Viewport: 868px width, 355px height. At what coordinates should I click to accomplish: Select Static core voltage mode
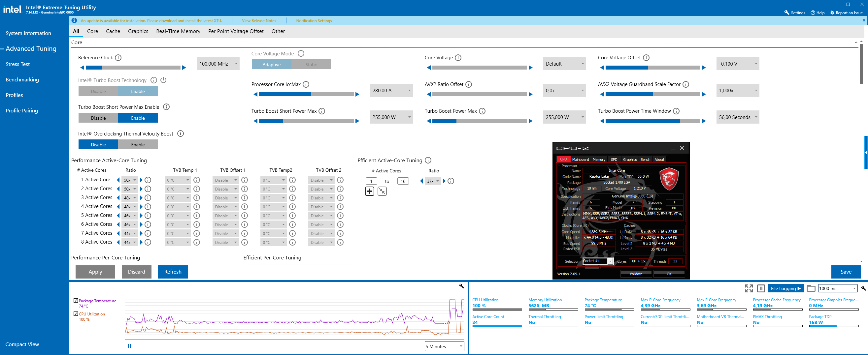(x=311, y=64)
